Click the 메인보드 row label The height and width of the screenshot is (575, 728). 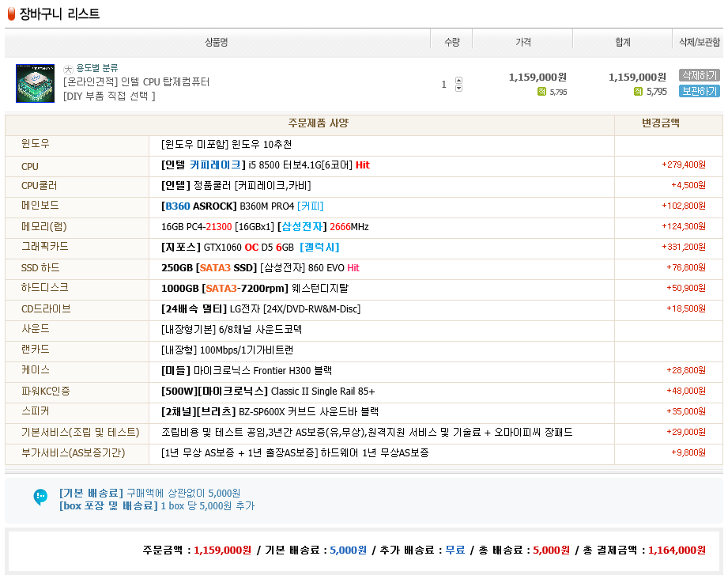pos(40,206)
